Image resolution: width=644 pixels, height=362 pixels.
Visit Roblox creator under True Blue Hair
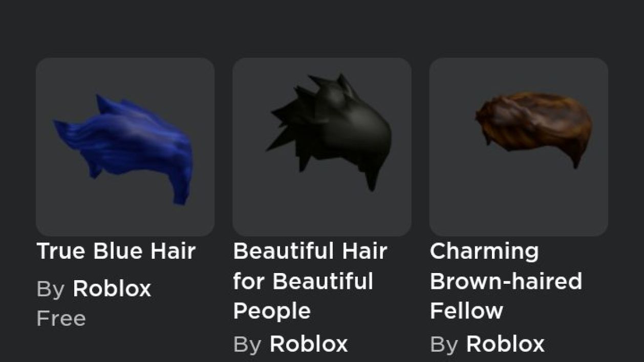[x=112, y=289]
